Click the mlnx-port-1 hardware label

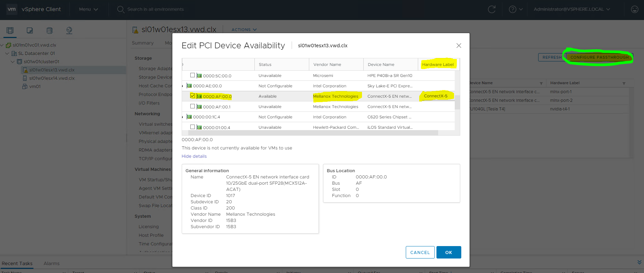coord(561,92)
